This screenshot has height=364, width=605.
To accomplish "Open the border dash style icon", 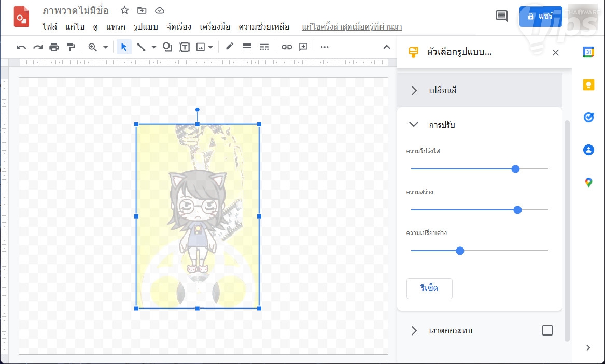I will point(264,47).
